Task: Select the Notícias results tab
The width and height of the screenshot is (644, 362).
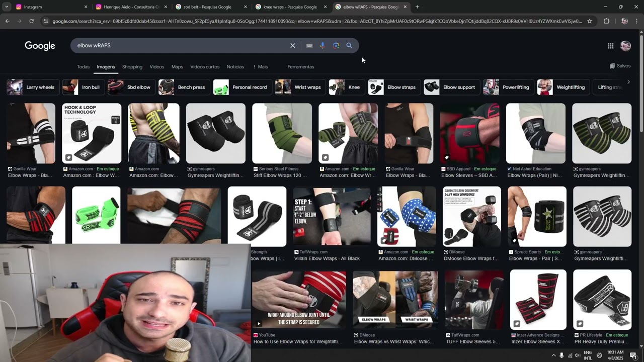Action: pos(235,67)
